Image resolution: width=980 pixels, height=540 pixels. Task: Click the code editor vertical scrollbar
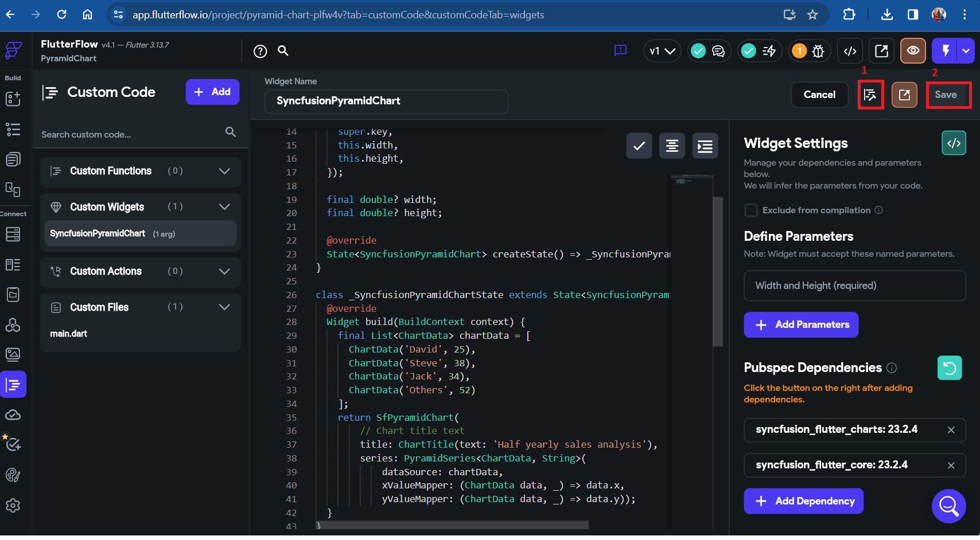click(718, 272)
